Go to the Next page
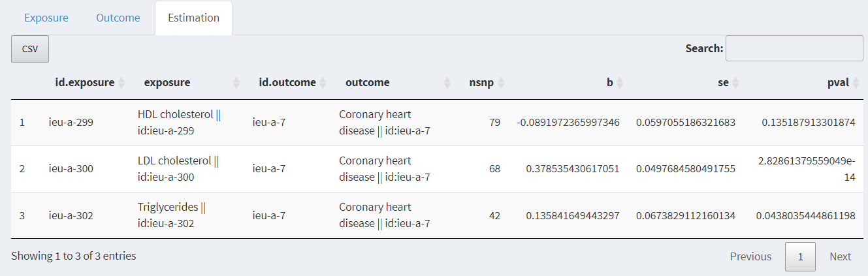This screenshot has height=276, width=868. coord(841,256)
